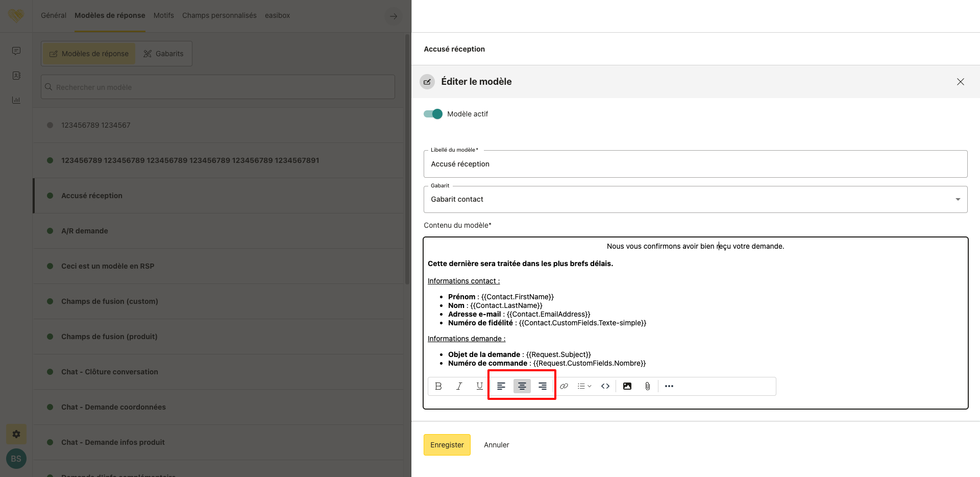Show more editor options via ellipsis
Viewport: 980px width, 477px height.
[669, 386]
